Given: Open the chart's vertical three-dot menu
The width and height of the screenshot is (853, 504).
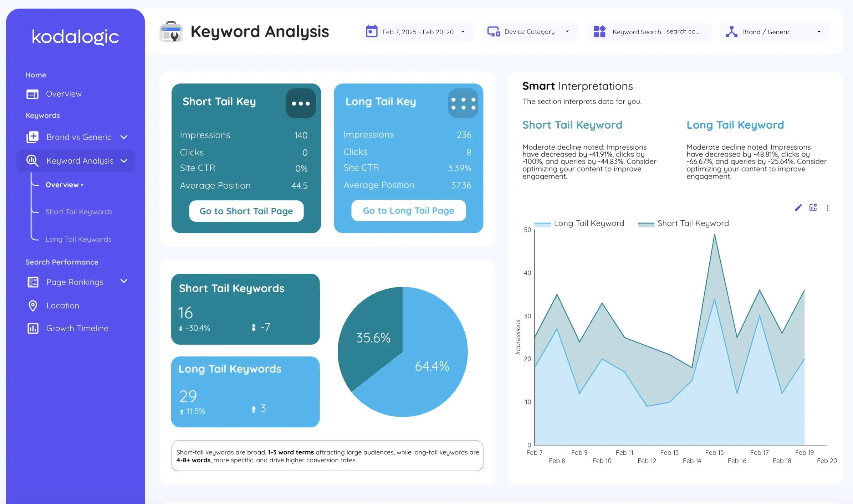Looking at the screenshot, I should (x=828, y=208).
